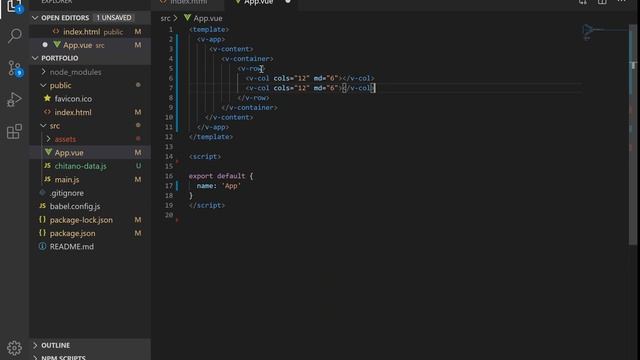Expand the OUTLINE section
This screenshot has width=640, height=360.
point(35,345)
